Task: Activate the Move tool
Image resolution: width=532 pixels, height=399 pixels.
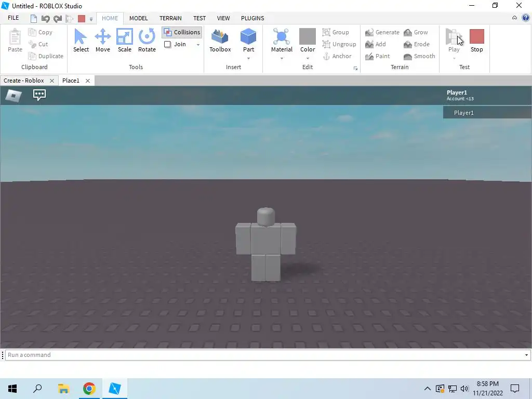Action: tap(103, 41)
